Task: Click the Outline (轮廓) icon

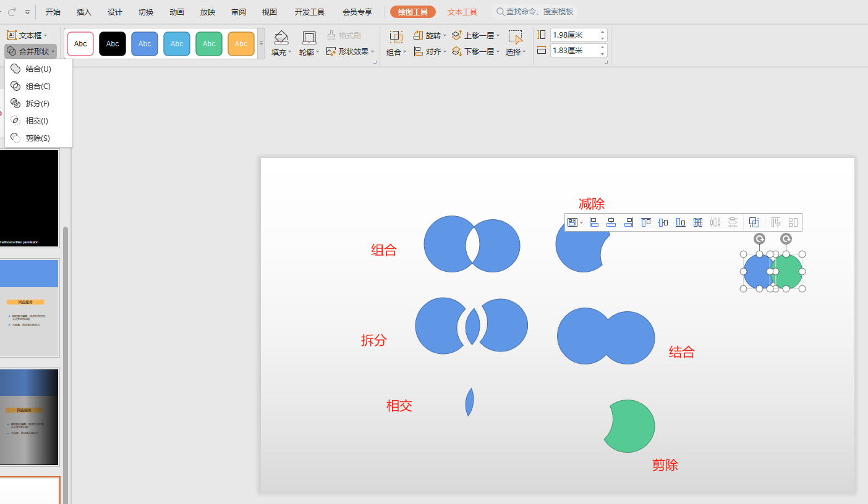Action: pos(308,37)
